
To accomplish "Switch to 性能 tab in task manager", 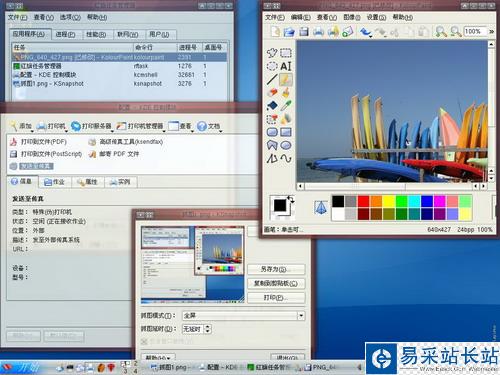I will click(x=96, y=34).
